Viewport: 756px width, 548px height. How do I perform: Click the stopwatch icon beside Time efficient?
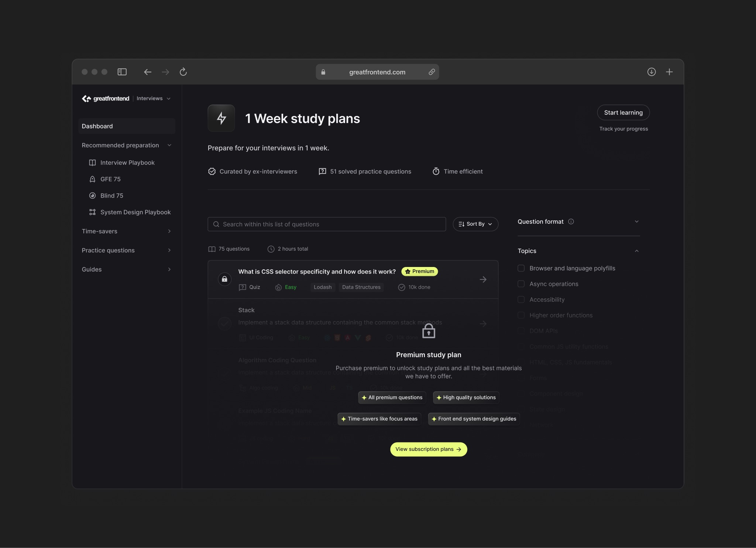[x=436, y=171]
